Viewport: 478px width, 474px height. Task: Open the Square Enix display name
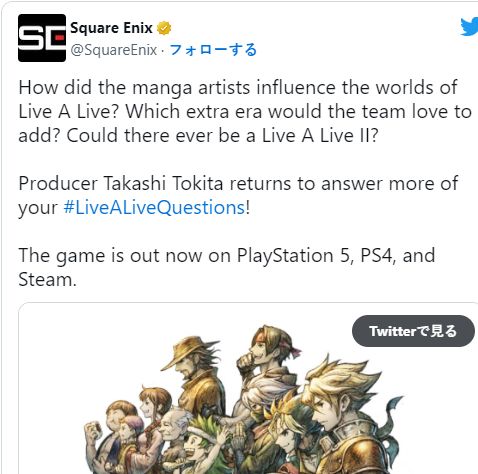[x=111, y=28]
